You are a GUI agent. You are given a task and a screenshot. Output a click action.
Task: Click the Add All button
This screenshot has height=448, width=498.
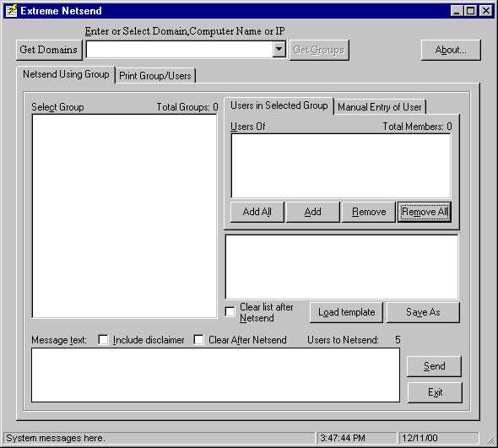[x=257, y=212]
